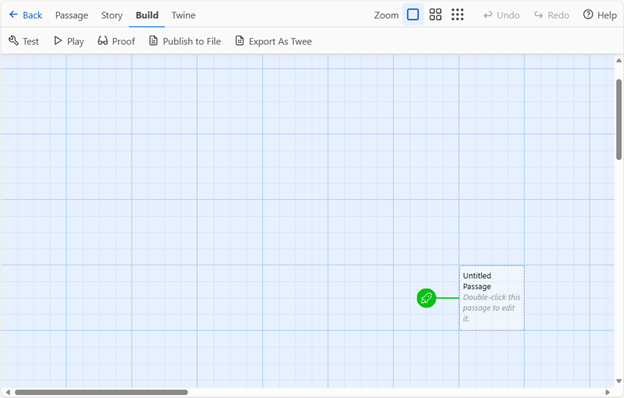Screen dimensions: 624x398
Task: Click Export As Twee
Action: pyautogui.click(x=274, y=41)
